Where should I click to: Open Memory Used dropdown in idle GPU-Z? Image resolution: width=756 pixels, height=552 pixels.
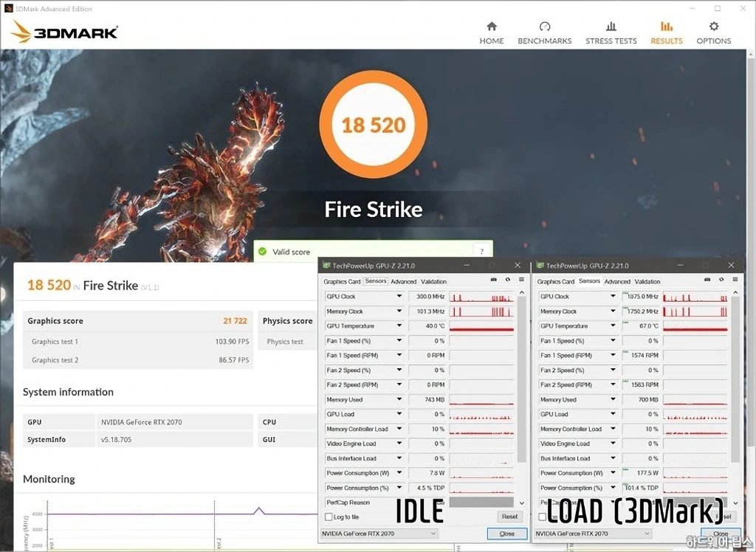point(399,400)
